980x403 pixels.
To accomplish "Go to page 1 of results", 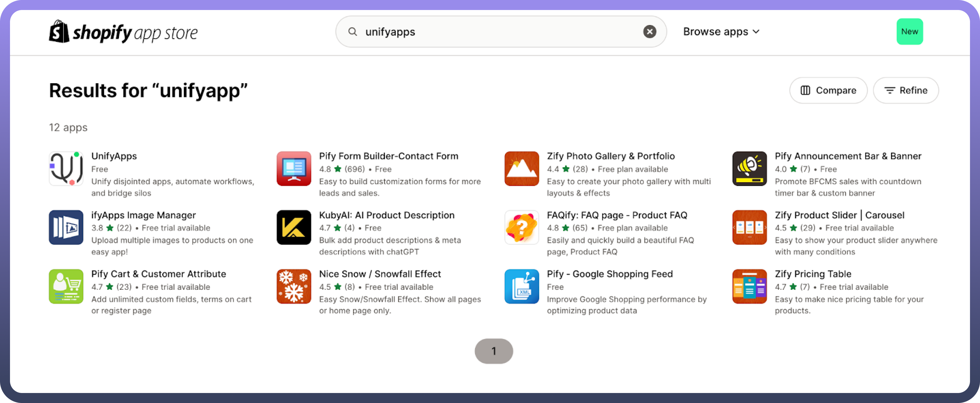I will [493, 351].
